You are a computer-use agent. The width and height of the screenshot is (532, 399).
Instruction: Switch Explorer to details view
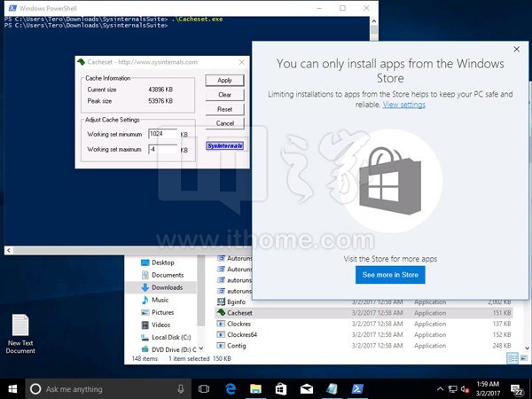point(512,358)
